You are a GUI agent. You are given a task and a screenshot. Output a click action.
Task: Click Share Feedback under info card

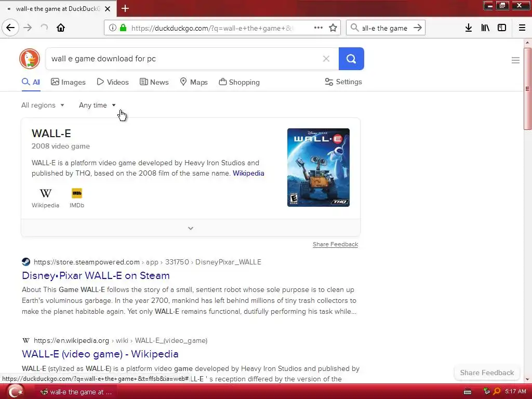[335, 244]
